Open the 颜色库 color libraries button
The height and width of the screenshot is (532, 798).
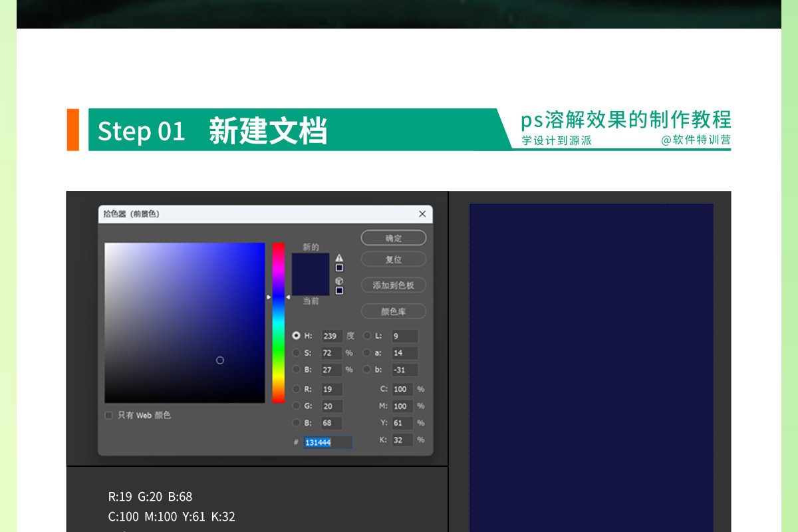tap(393, 311)
